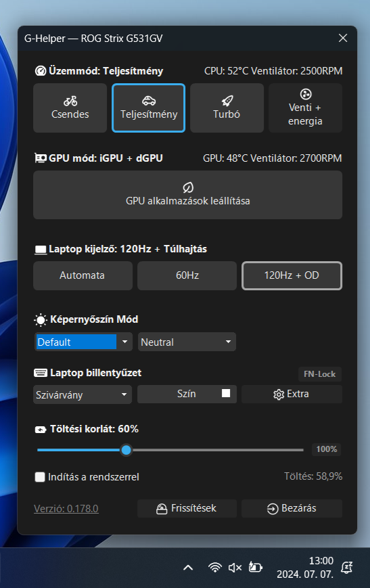370x588 pixels.
Task: Open the Neutral color tone dropdown
Action: tap(187, 342)
